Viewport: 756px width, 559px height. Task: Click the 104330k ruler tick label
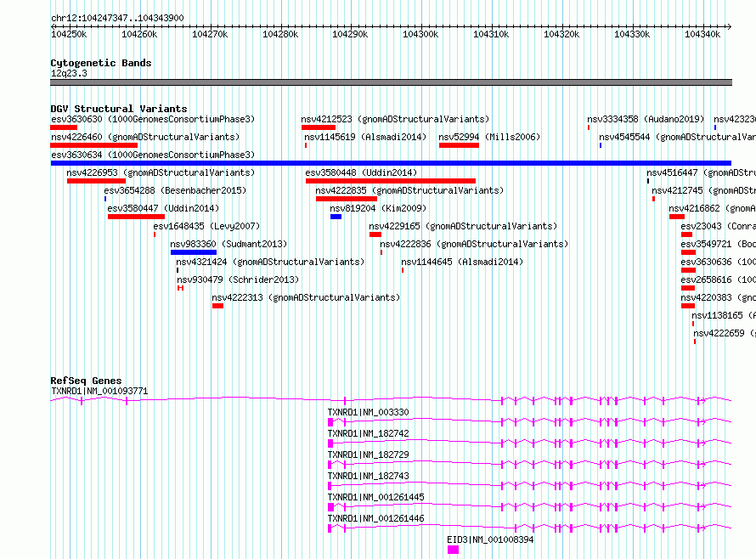coord(632,34)
